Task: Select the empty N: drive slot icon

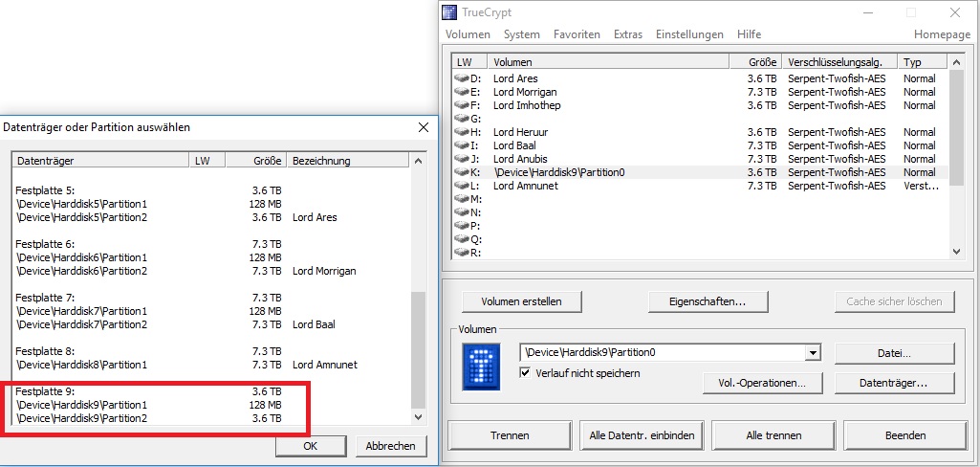Action: (x=462, y=212)
